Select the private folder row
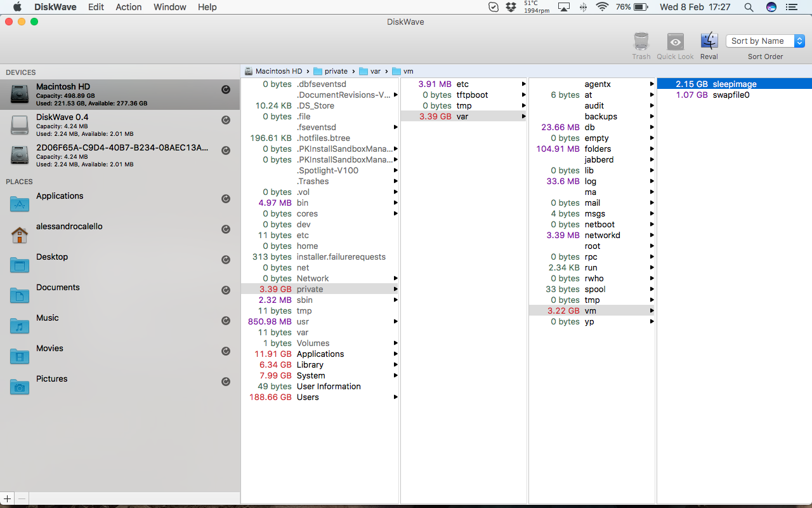 pos(320,289)
